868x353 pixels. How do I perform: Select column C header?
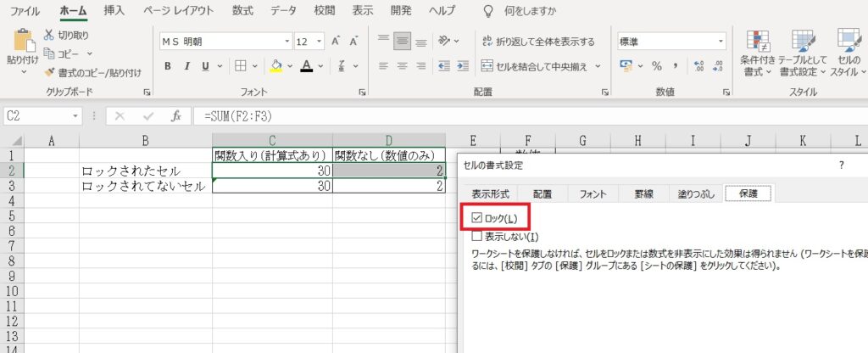272,141
